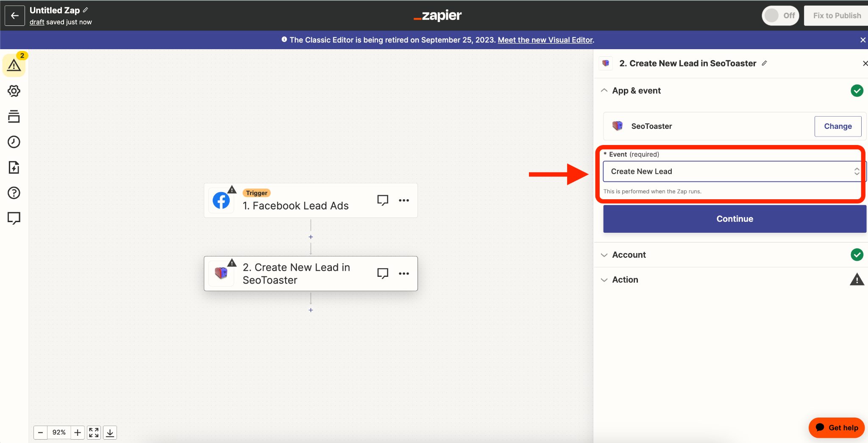Rename step 2 with the pencil icon
The image size is (868, 443).
click(764, 63)
